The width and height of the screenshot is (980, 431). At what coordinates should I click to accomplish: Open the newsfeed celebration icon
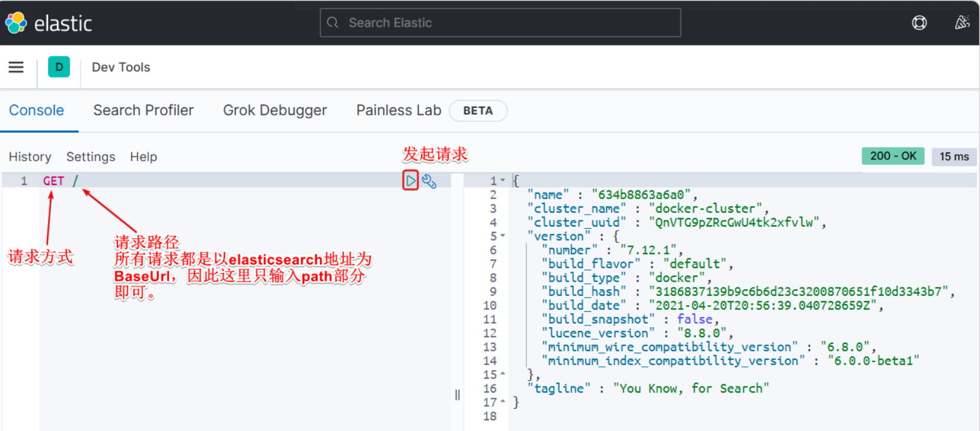[962, 23]
